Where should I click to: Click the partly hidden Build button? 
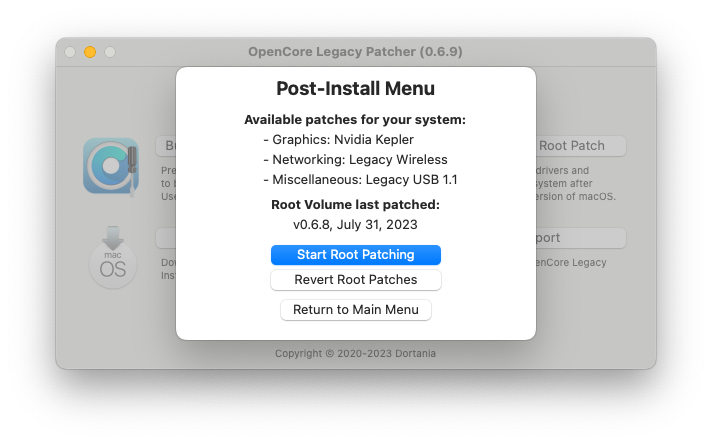[166, 146]
